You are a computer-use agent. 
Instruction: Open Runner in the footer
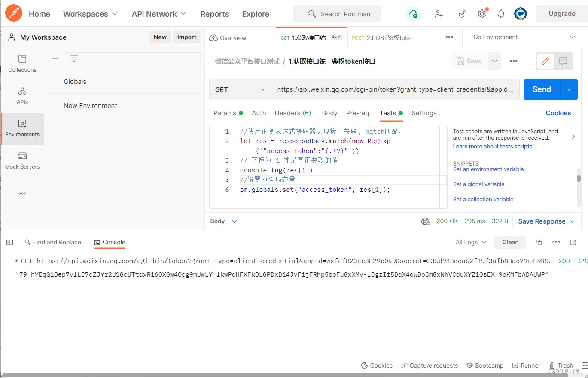[x=526, y=366]
